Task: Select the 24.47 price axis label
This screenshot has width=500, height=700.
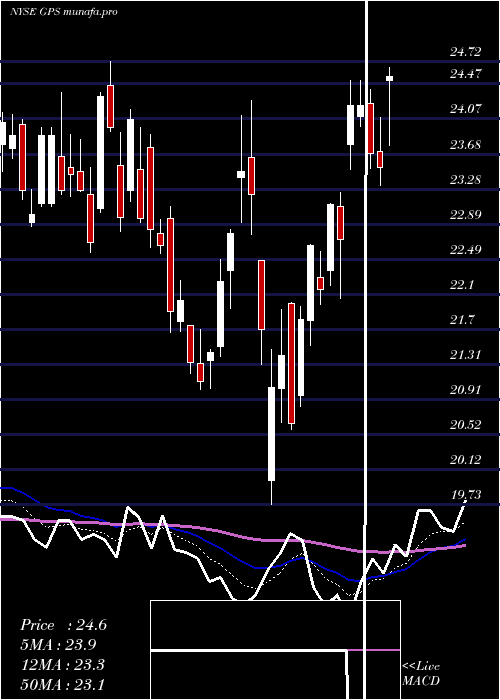Action: pyautogui.click(x=466, y=74)
